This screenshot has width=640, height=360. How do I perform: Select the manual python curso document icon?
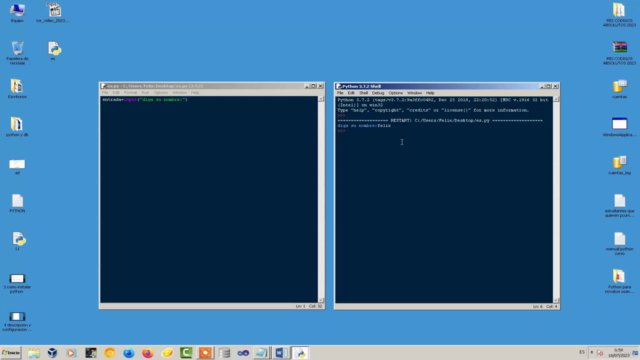[x=620, y=243]
